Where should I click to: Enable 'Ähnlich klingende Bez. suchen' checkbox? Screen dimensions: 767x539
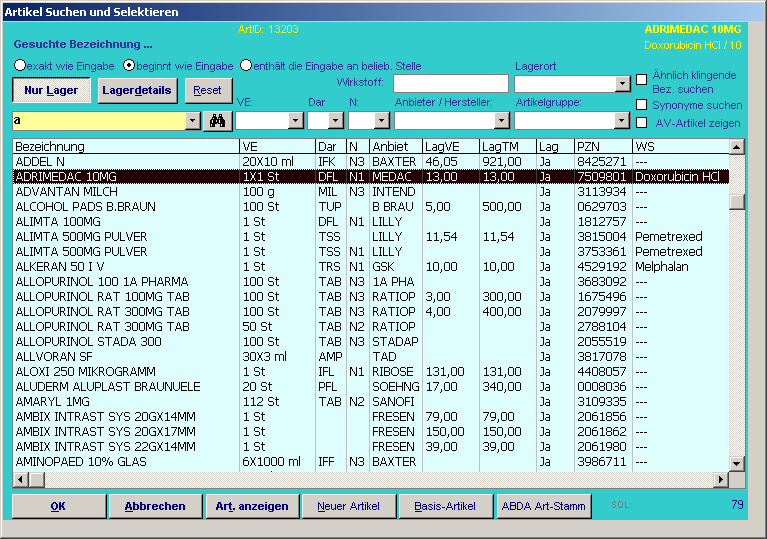[x=642, y=79]
